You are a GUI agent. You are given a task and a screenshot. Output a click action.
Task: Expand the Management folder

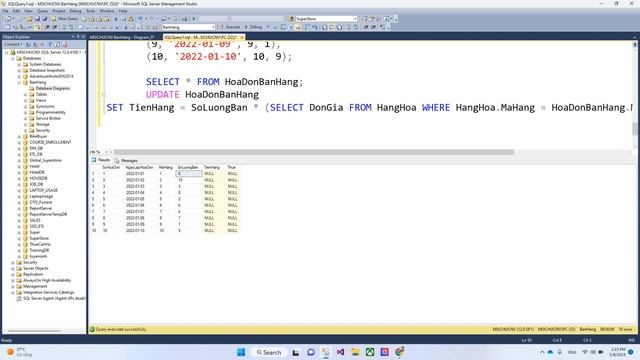[13, 286]
